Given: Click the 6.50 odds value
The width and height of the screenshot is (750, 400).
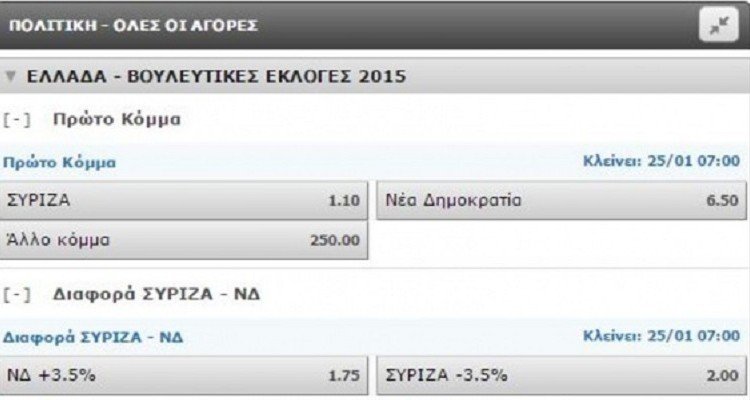Looking at the screenshot, I should (722, 200).
